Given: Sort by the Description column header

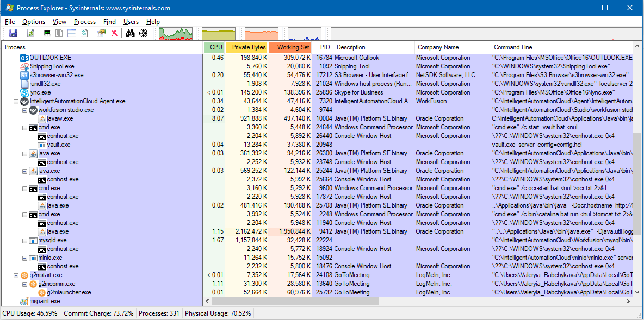Looking at the screenshot, I should [374, 47].
